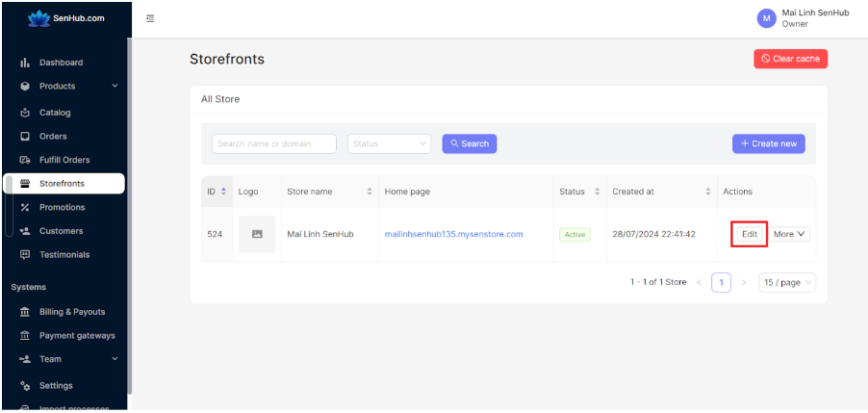Screen dimensions: 868x413
Task: Open Payment gateways page
Action: coord(64,335)
